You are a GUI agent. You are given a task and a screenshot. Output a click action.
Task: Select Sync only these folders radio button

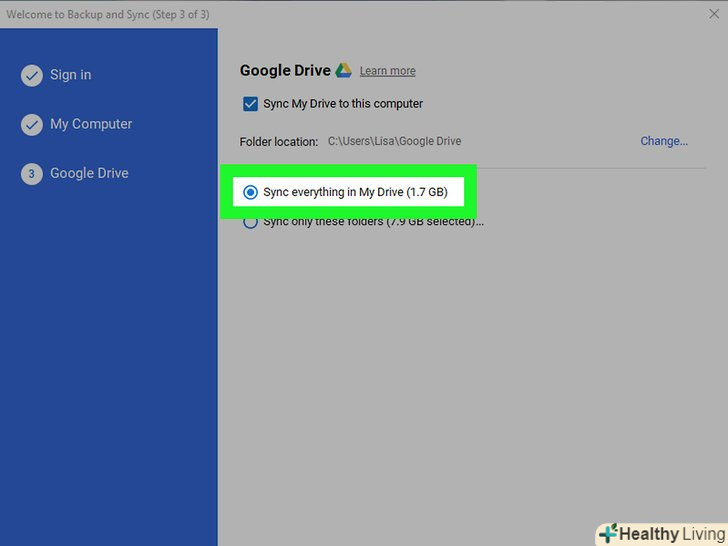[x=250, y=222]
